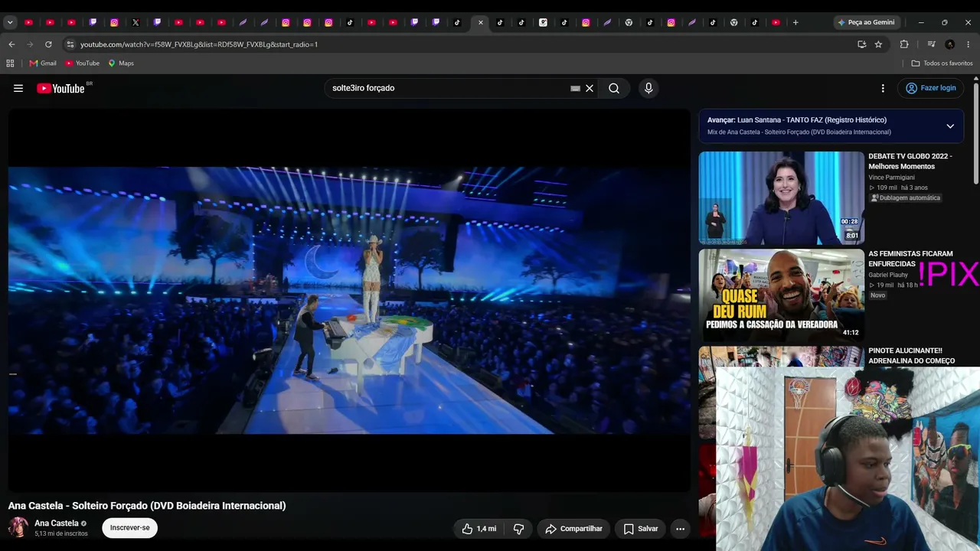
Task: Click the Dublagem automática badge
Action: [x=905, y=198]
